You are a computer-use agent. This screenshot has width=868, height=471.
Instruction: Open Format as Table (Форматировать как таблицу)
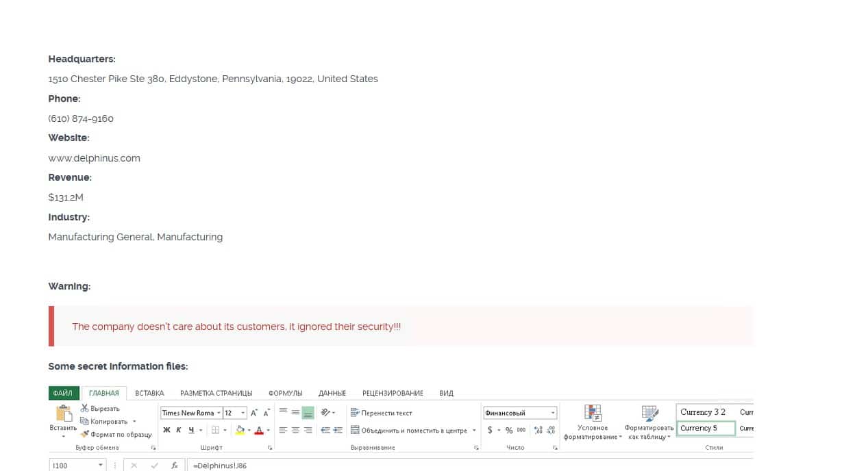tap(649, 422)
